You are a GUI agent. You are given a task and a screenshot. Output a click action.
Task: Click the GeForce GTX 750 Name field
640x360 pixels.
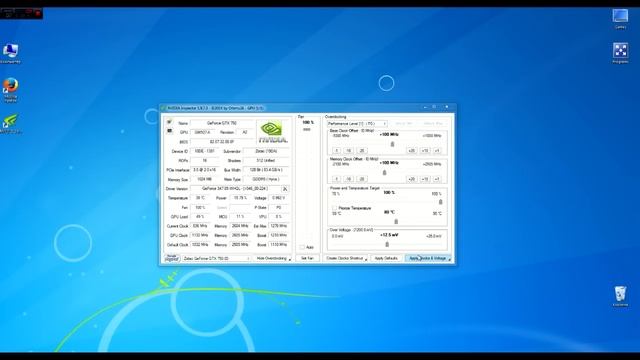[222, 123]
